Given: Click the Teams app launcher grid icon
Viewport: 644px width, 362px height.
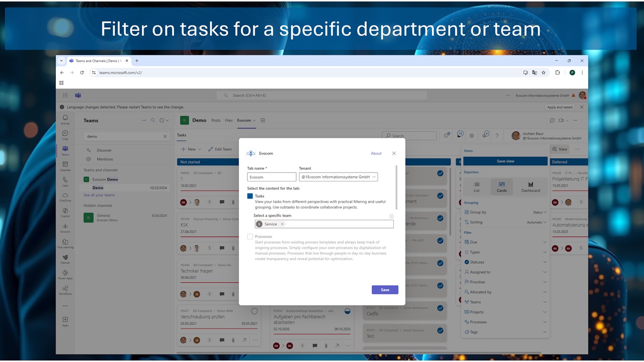Looking at the screenshot, I should click(x=65, y=95).
